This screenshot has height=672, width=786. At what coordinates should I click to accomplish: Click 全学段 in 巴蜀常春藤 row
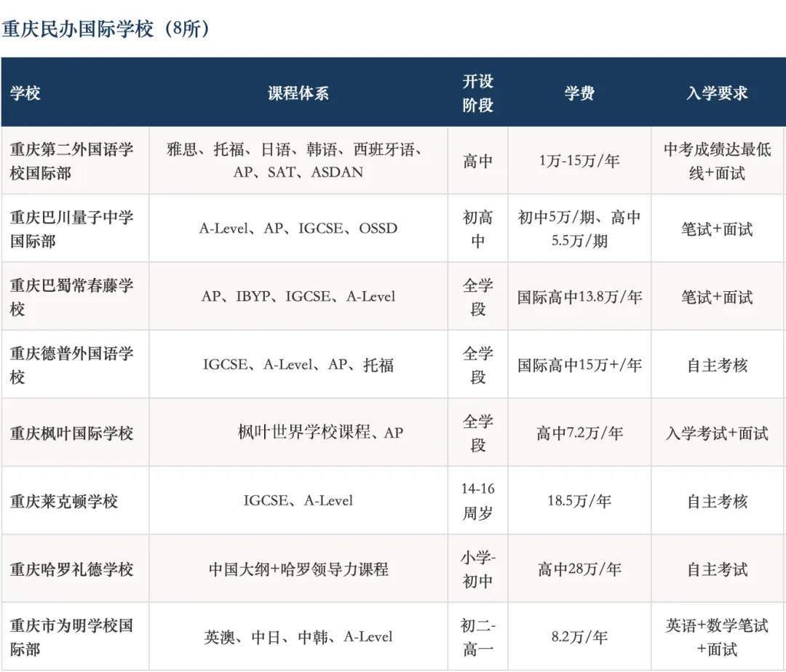[x=477, y=297]
